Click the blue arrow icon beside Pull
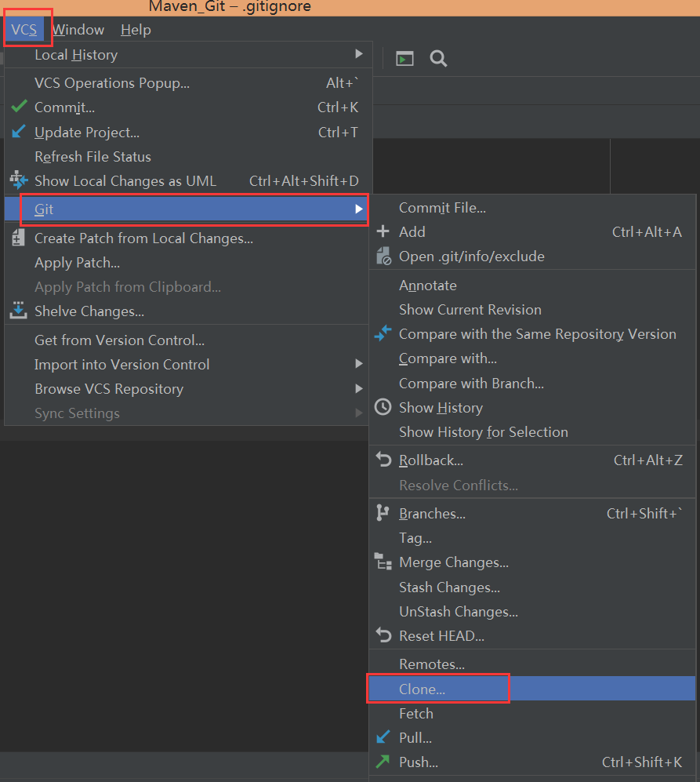 tap(383, 737)
